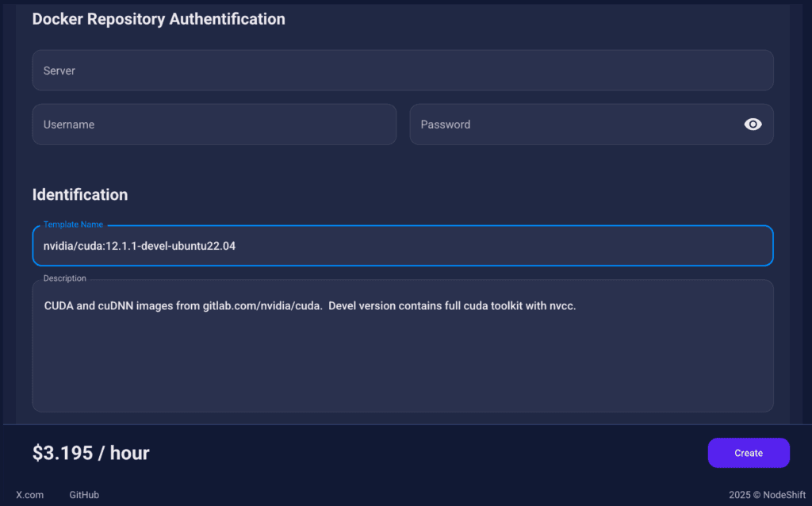Screen dimensions: 812x506
Task: Open the GitHub footer link
Action: click(84, 495)
